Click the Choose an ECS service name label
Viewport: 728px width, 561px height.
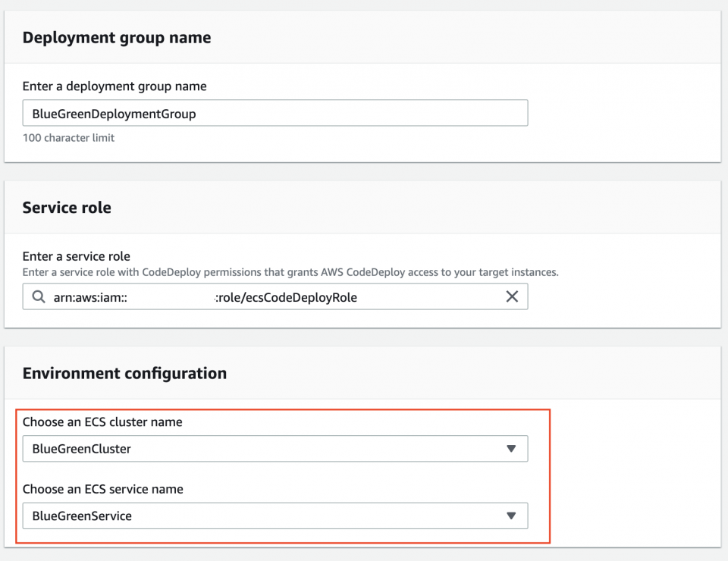pyautogui.click(x=103, y=490)
